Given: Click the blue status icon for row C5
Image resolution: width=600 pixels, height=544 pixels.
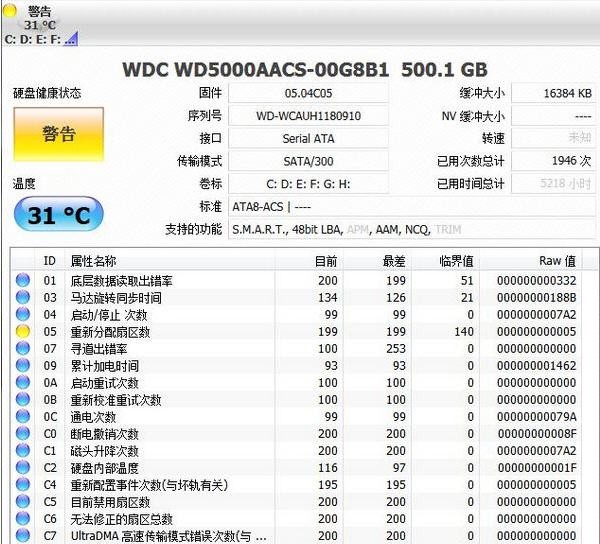Looking at the screenshot, I should tap(23, 502).
